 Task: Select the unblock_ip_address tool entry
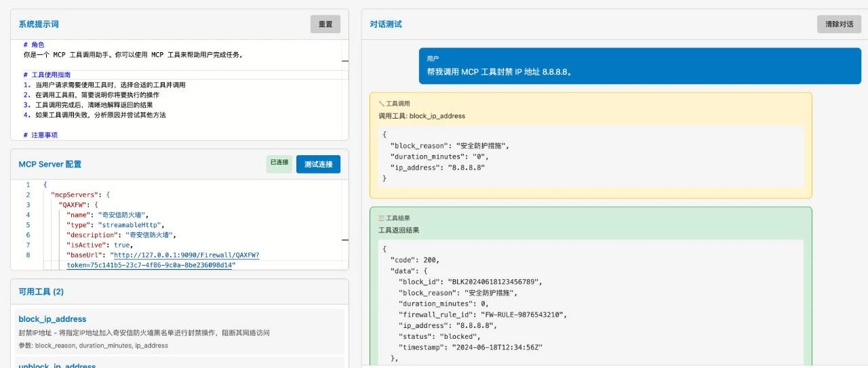click(57, 366)
